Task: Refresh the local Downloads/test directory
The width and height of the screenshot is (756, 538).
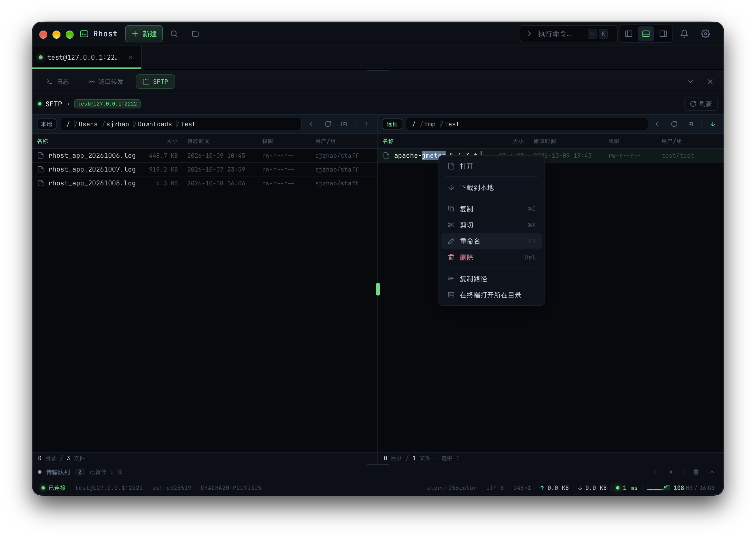Action: 328,124
